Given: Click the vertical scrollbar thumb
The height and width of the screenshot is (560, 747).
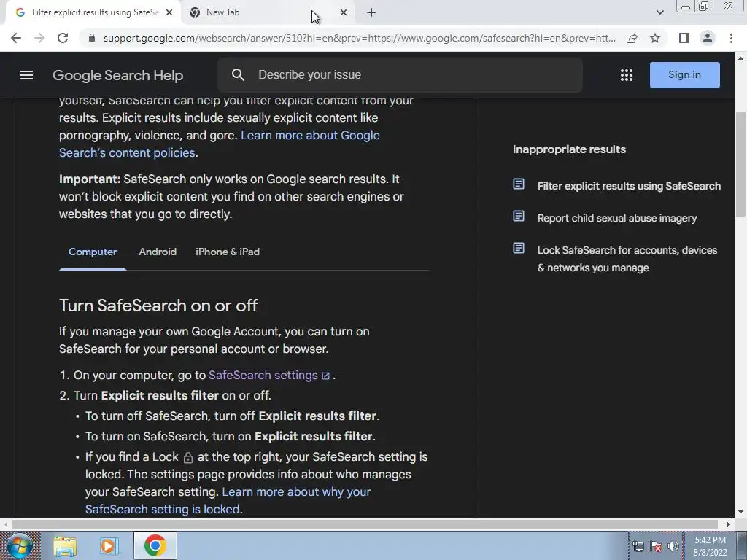Looking at the screenshot, I should point(741,164).
